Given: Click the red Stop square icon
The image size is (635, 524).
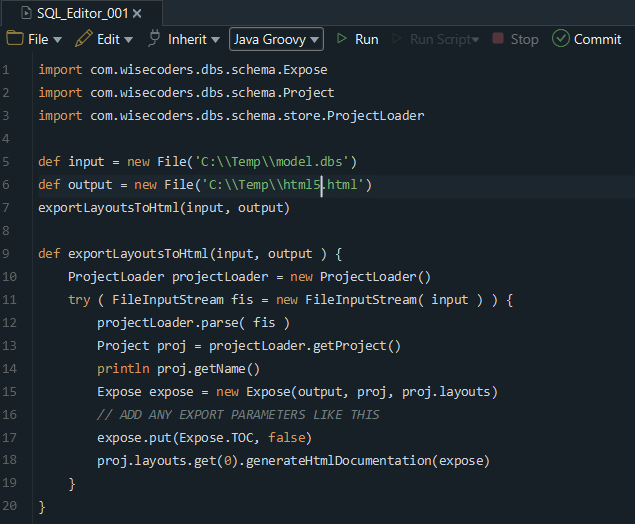Looking at the screenshot, I should [x=498, y=38].
